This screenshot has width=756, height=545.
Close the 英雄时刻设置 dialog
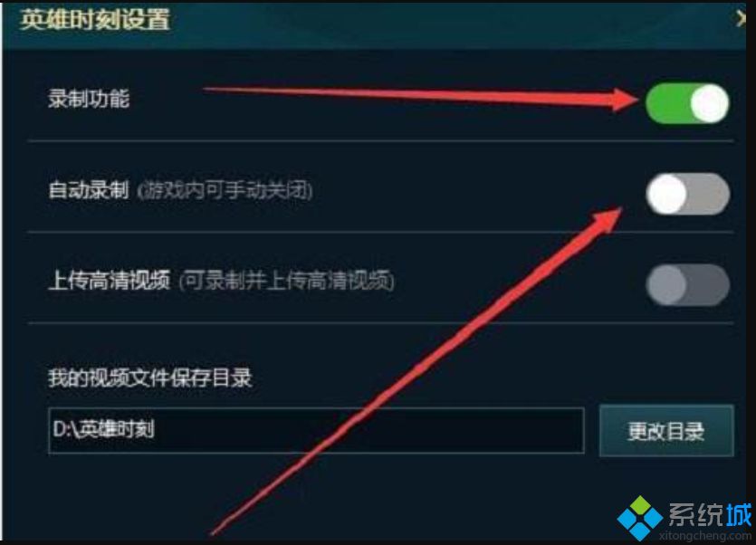click(x=741, y=19)
